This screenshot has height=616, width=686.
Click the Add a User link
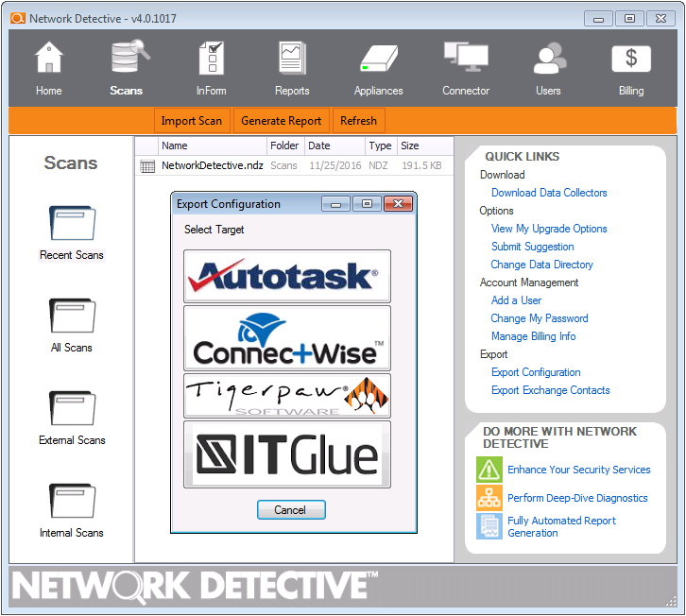tap(516, 300)
